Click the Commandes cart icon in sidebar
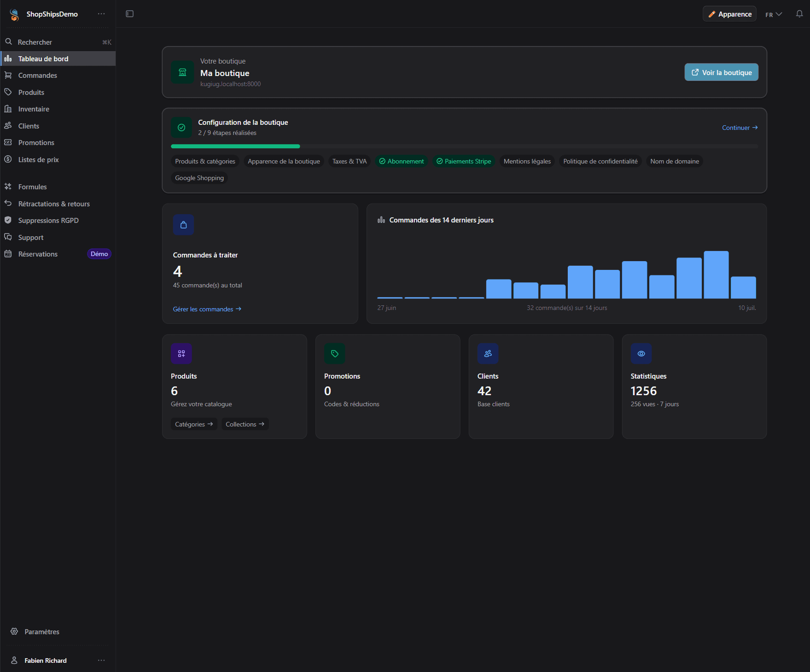This screenshot has height=672, width=810. click(x=8, y=75)
